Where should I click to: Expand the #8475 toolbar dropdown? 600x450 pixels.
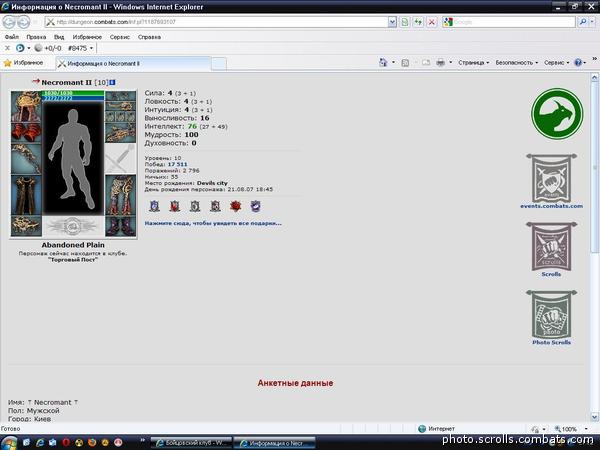(x=91, y=48)
